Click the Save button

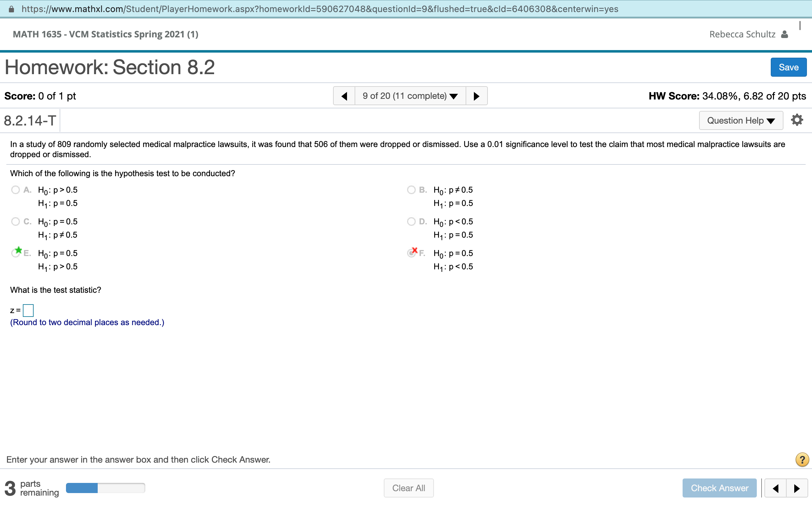point(788,67)
